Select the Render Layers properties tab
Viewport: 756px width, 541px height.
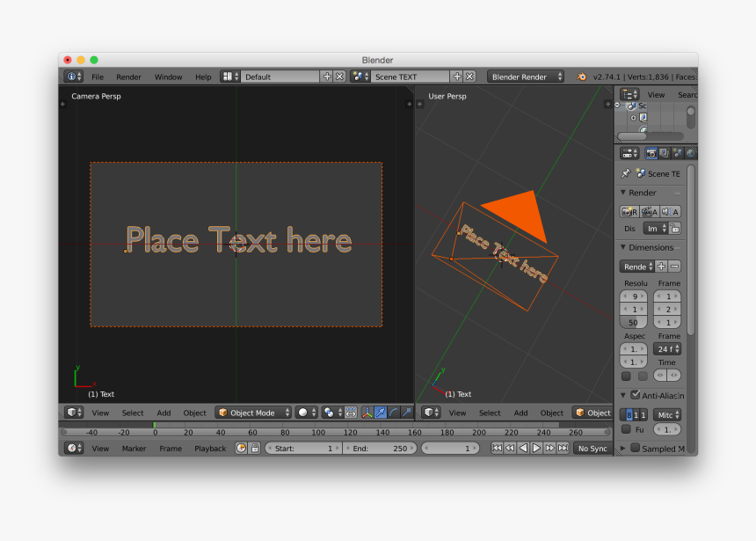point(665,153)
